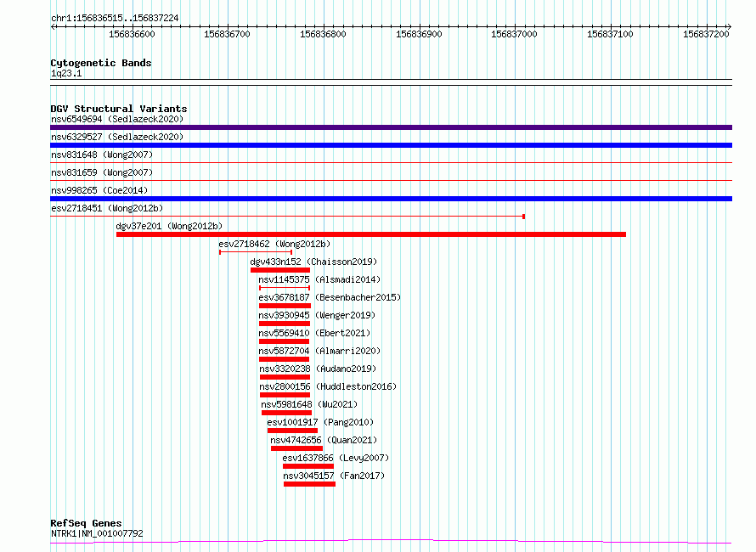Open nsv5872704 (Almarri2020) variant
This screenshot has width=756, height=552.
point(319,351)
